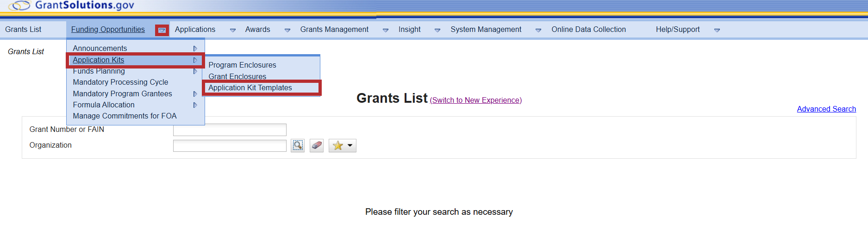Screen dimensions: 868x249
Task: Choose Grant Enclosures from the submenu
Action: point(237,76)
